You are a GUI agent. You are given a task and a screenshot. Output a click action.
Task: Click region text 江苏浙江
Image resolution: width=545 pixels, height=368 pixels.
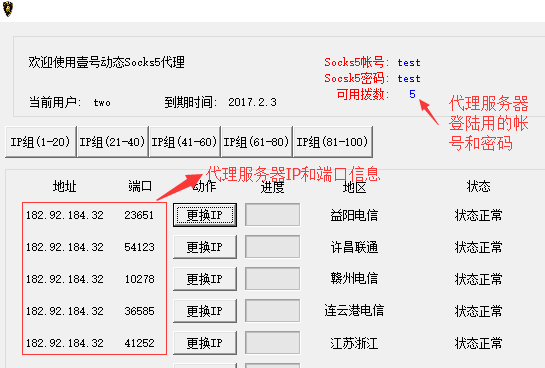coord(354,343)
